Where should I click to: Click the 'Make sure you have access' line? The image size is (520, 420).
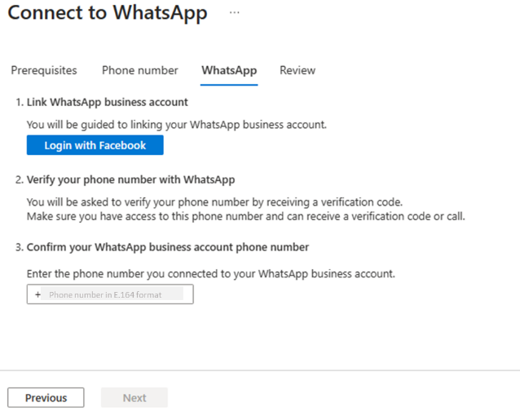(x=245, y=216)
